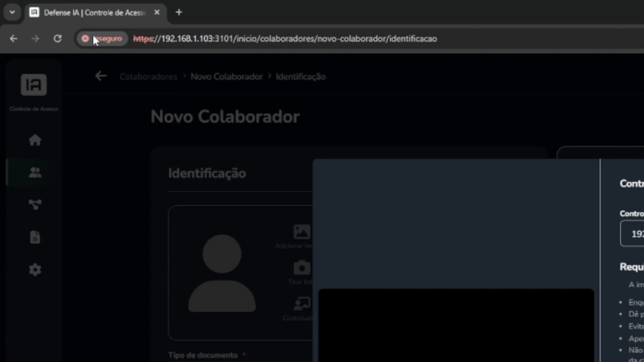This screenshot has height=362, width=644.
Task: Close the Defense IA browser tab
Action: point(157,12)
